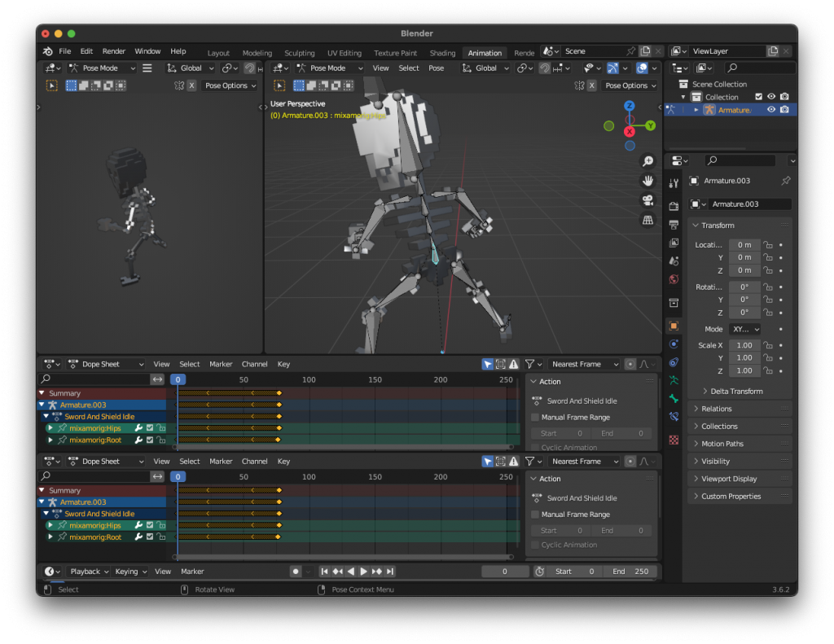Screen dimensions: 834x644
Task: Toggle Manual Frame Range checkbox
Action: pos(533,417)
